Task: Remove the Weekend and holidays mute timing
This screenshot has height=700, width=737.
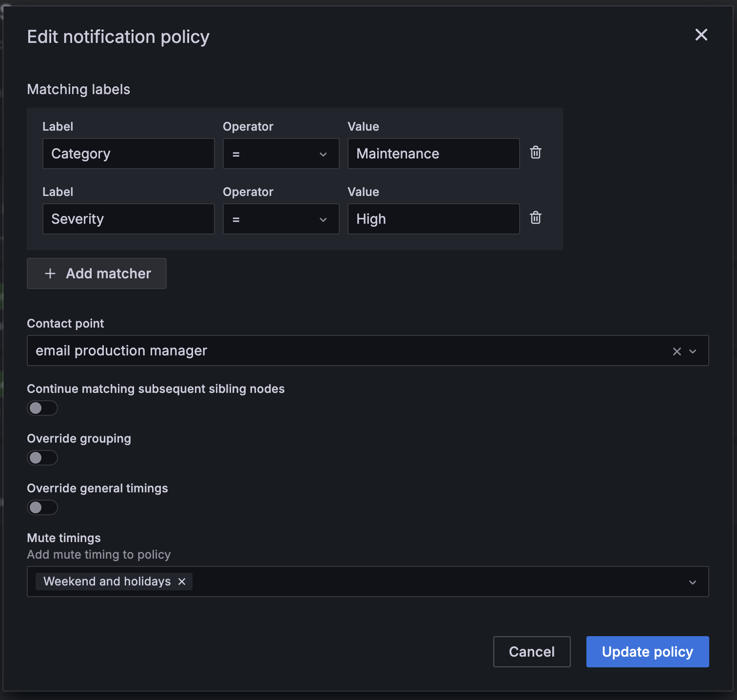Action: pyautogui.click(x=182, y=582)
